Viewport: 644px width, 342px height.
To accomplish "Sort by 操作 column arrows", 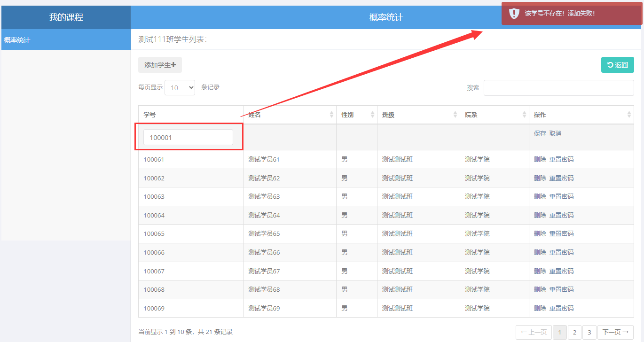I will tap(629, 115).
